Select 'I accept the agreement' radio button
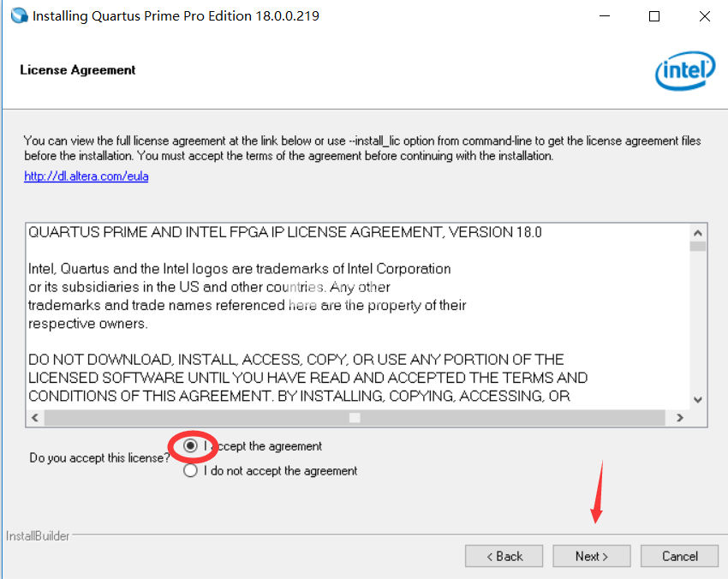728x579 pixels. pos(190,445)
